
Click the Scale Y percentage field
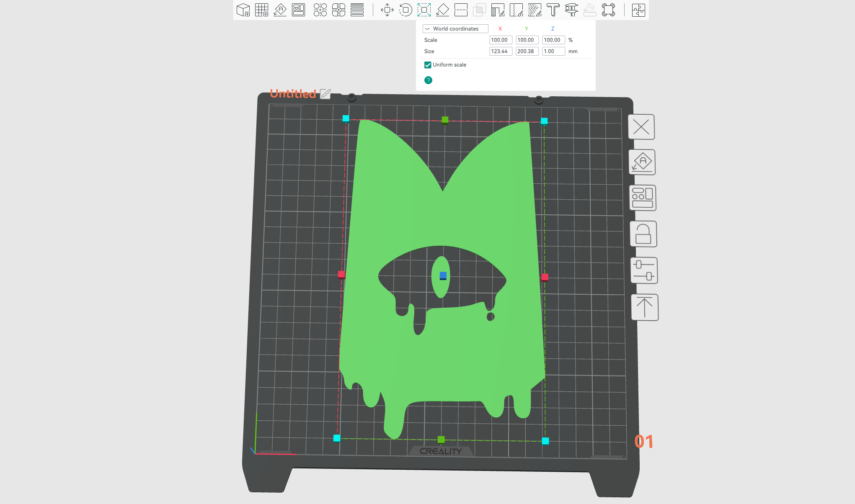(527, 40)
